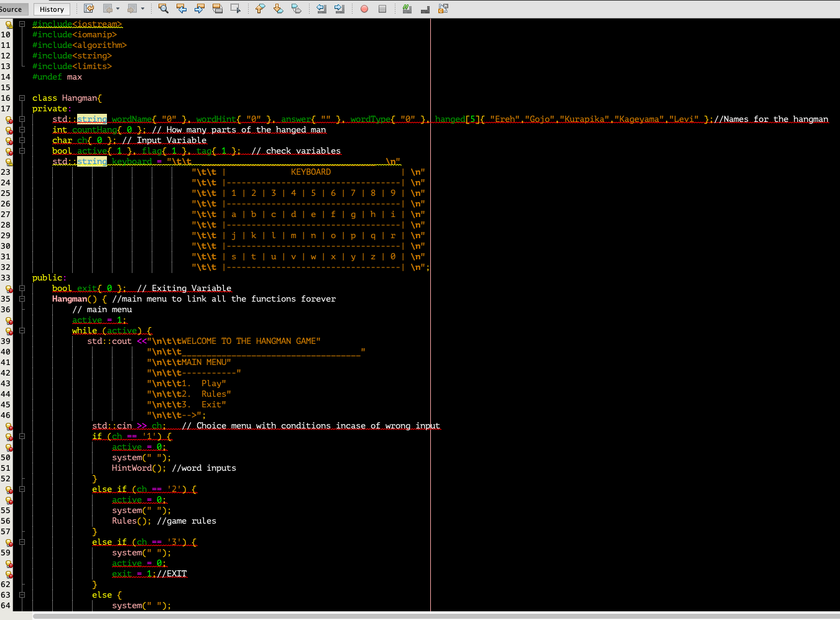
Task: Toggle a bookmark on the current line
Action: (297, 9)
